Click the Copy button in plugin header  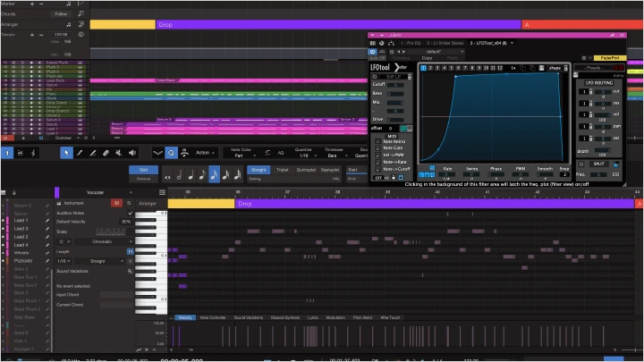pos(427,58)
